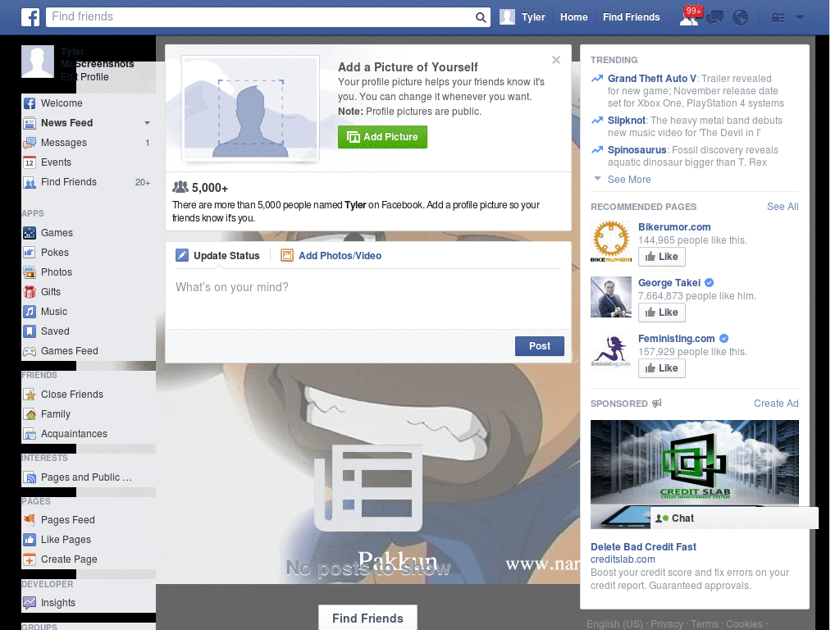Click the Pages Feed flag icon

tap(30, 520)
